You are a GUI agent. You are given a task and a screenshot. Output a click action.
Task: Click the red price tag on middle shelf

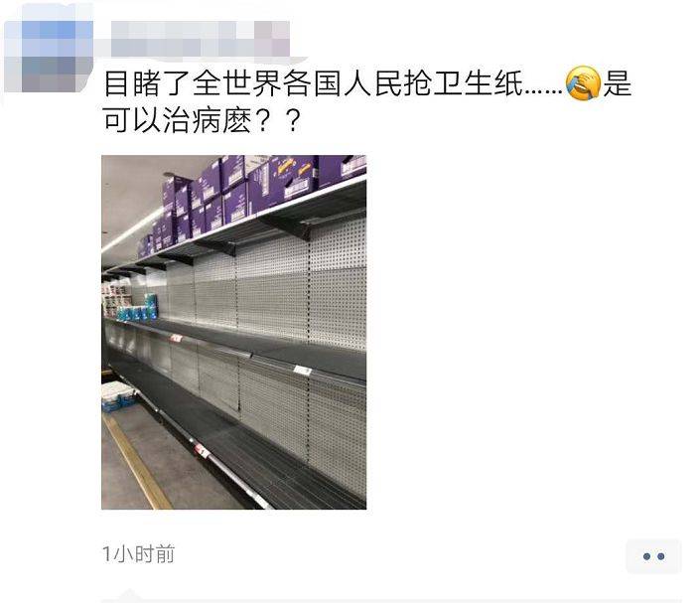(177, 338)
